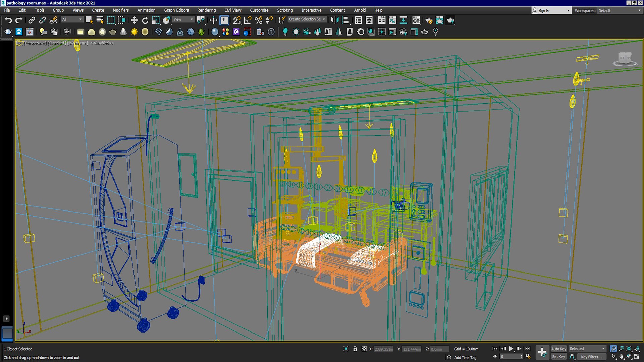Click the help question mark icon

coord(271,32)
